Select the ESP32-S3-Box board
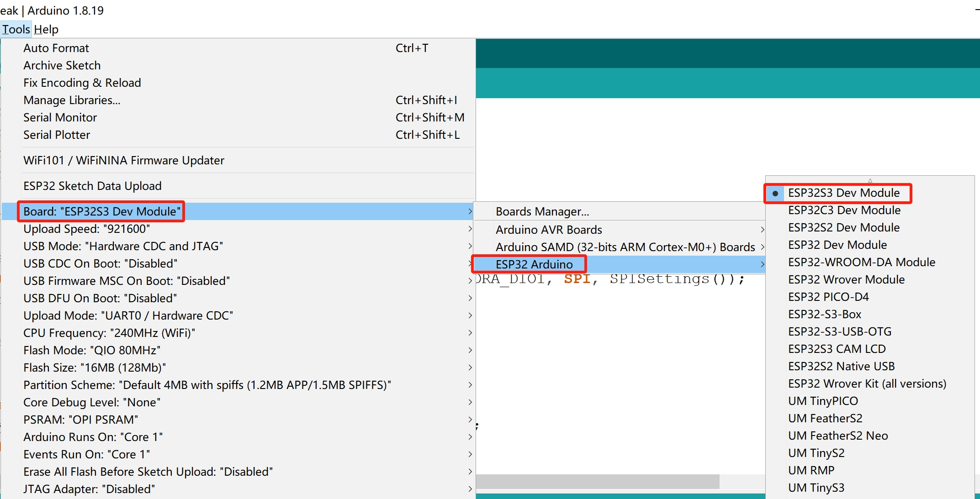This screenshot has height=499, width=980. (x=870, y=315)
